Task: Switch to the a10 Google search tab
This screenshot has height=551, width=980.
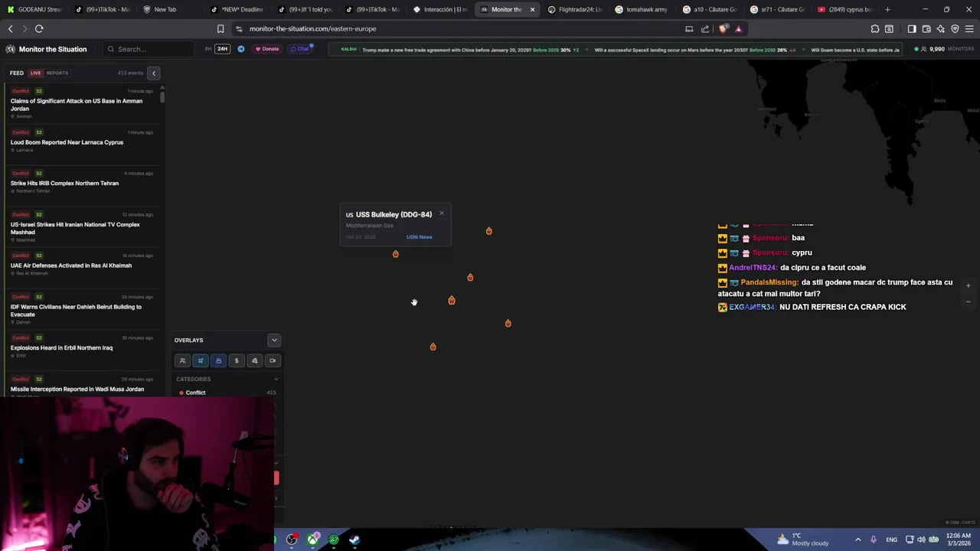Action: (x=710, y=9)
